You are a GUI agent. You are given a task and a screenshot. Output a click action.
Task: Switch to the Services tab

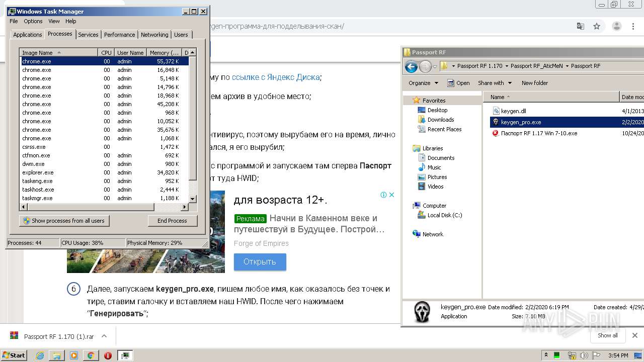click(x=88, y=35)
